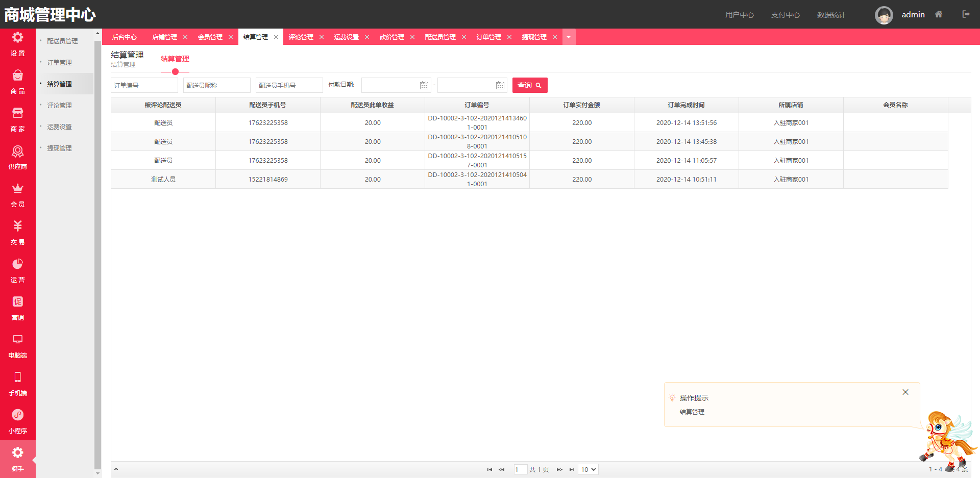980x478 pixels.
Task: Click the 所属店铺 column header
Action: pos(791,105)
